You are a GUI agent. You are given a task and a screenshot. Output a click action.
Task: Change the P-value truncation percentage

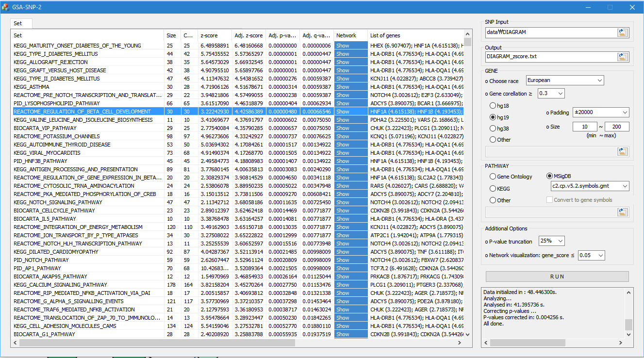click(x=552, y=241)
